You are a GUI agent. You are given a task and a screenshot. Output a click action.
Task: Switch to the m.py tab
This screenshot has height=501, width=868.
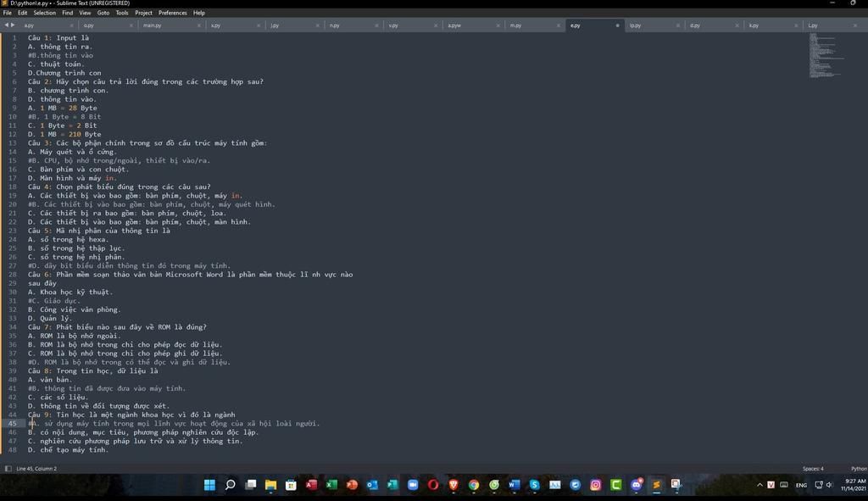(533, 25)
